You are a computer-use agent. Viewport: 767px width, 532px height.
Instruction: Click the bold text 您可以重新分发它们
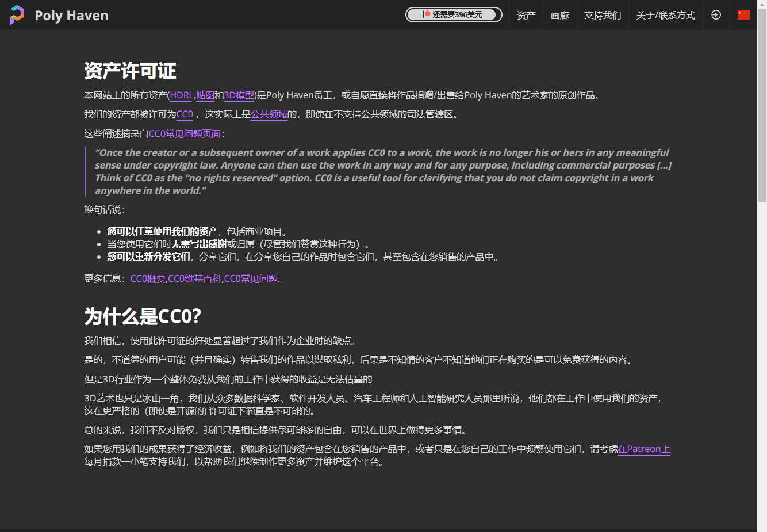pyautogui.click(x=148, y=257)
